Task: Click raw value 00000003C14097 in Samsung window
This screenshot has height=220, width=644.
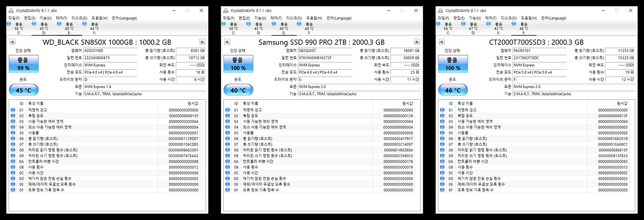Action: tap(398, 144)
